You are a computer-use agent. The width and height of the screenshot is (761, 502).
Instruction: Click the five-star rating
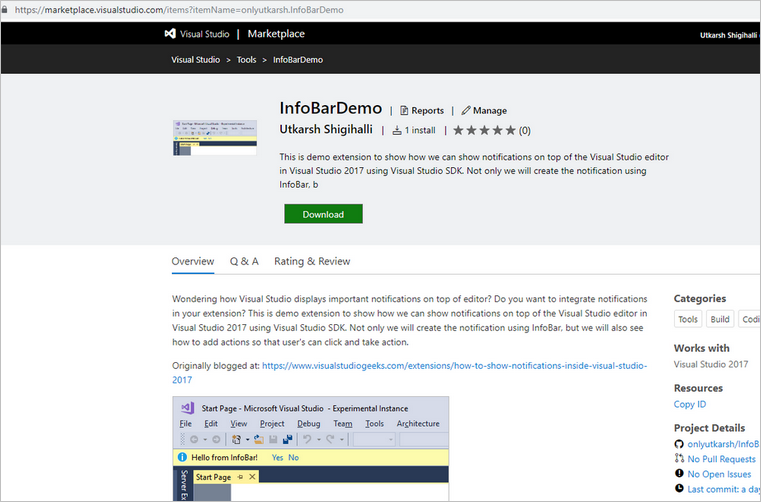(x=484, y=130)
